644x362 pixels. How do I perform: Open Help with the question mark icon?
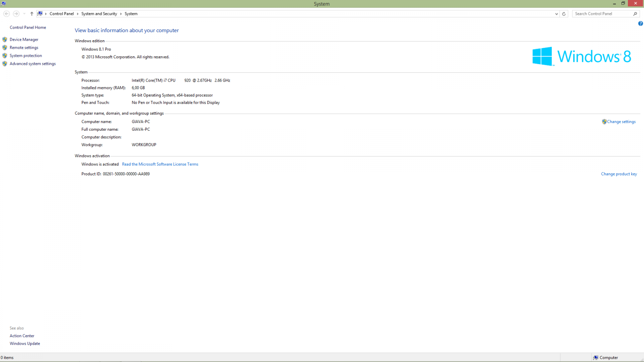click(640, 23)
